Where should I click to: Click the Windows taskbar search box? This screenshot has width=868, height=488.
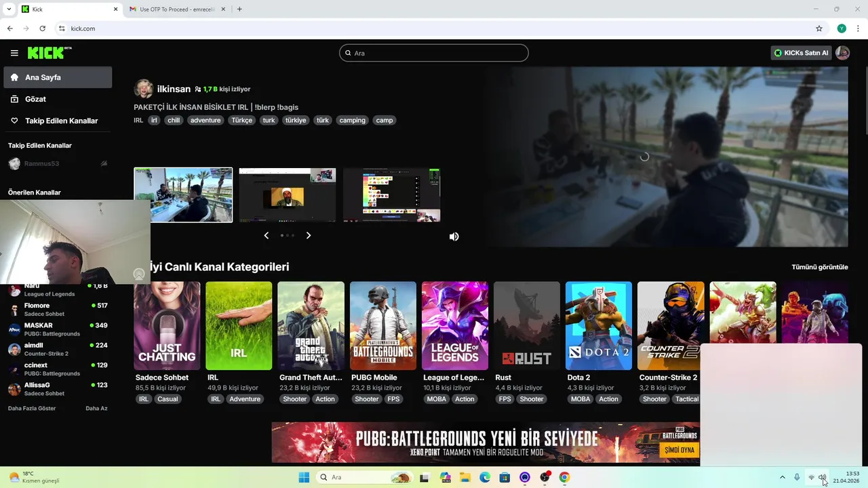(365, 477)
